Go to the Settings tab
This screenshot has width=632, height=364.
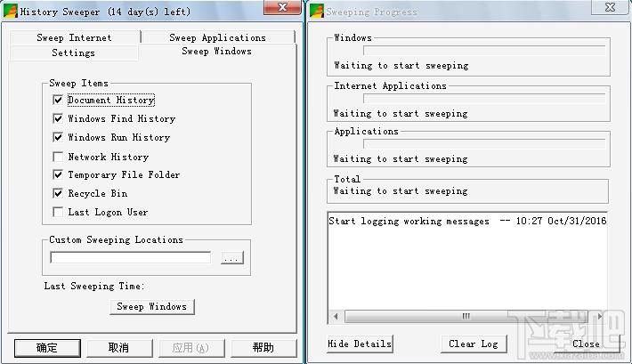(x=73, y=53)
